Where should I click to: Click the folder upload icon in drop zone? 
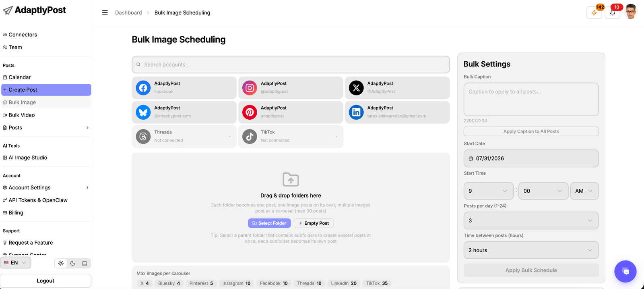(291, 179)
